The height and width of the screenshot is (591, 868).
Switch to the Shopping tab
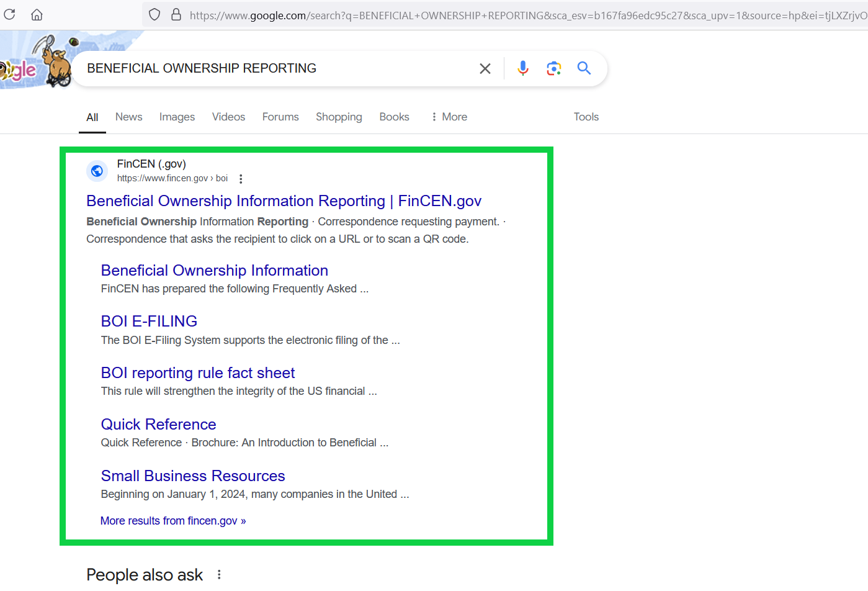point(339,117)
